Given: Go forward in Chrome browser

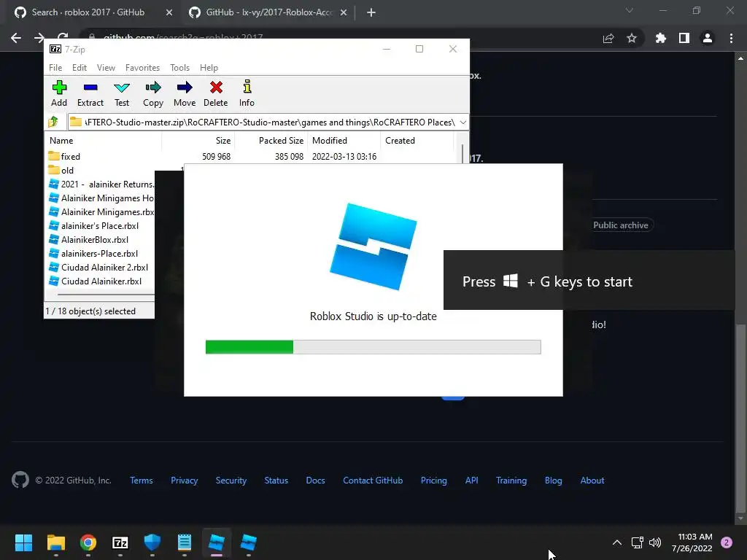Looking at the screenshot, I should point(39,38).
